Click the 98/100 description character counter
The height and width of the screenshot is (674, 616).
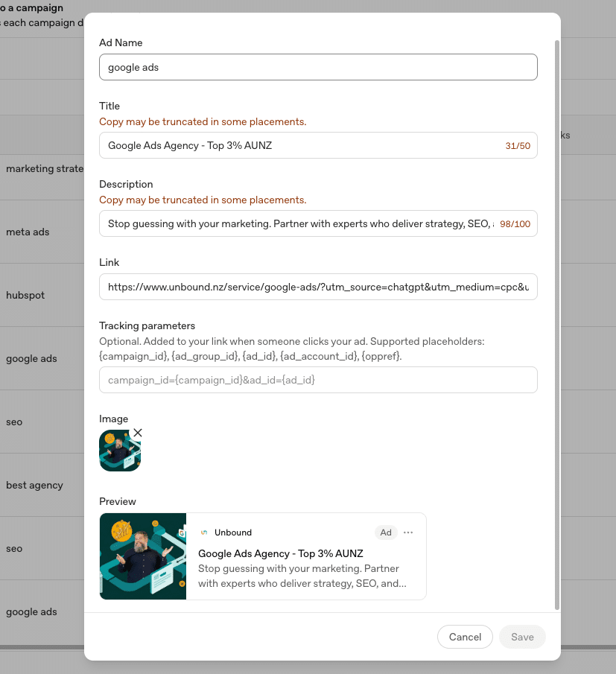(515, 224)
